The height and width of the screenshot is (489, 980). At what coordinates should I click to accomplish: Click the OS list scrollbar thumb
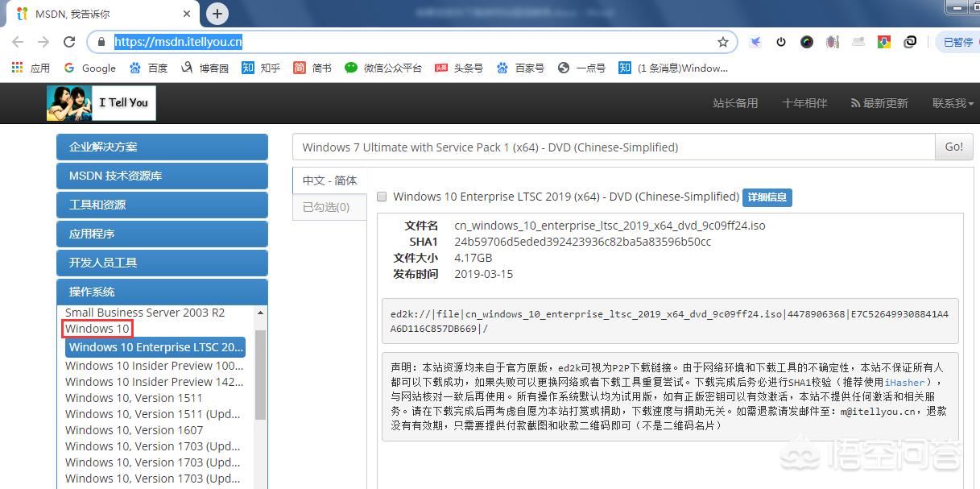click(260, 374)
